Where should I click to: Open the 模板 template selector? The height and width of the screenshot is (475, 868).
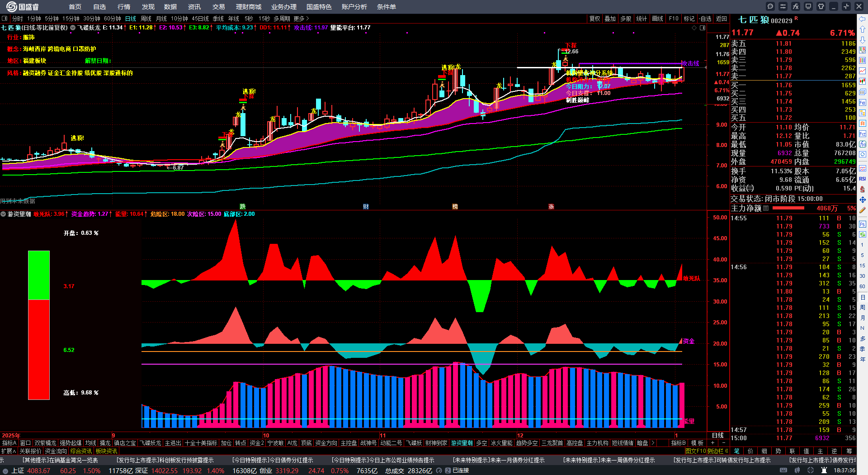click(x=697, y=443)
